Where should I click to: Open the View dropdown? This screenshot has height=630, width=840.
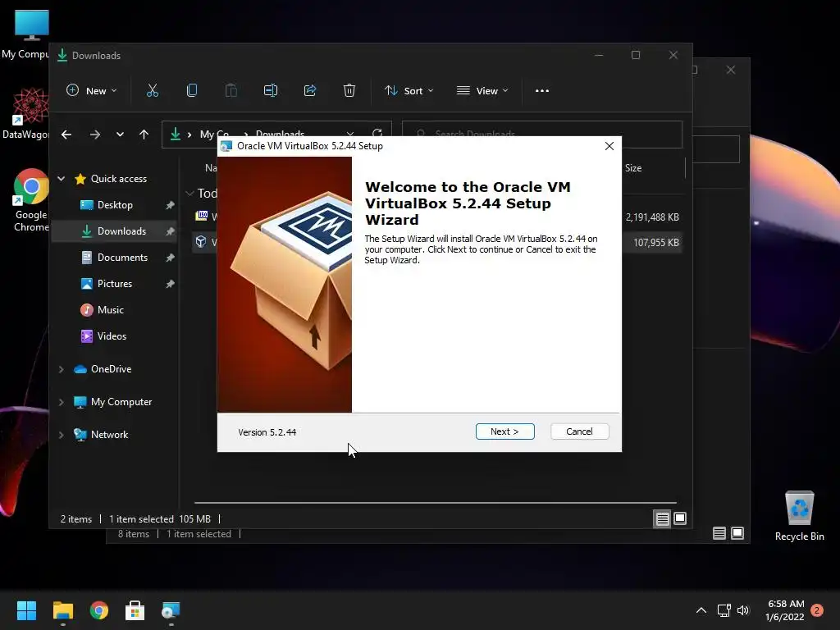[x=482, y=90]
